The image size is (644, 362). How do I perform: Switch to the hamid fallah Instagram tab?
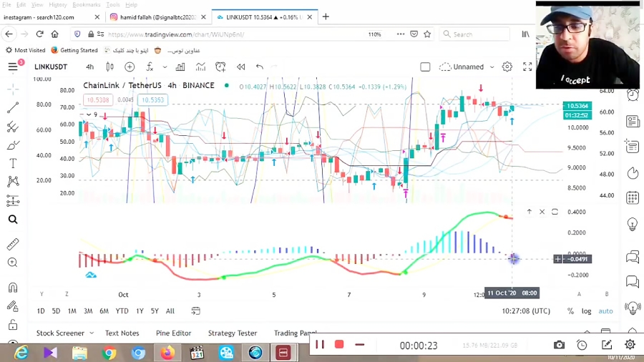(158, 17)
